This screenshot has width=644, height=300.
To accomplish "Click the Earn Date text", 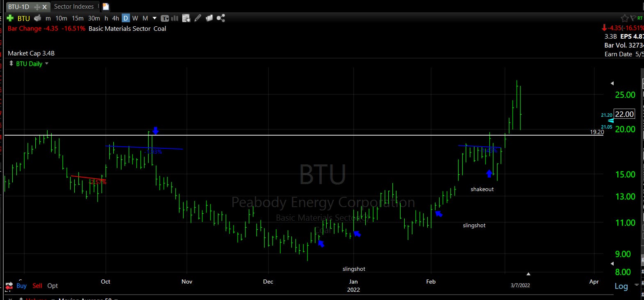I will [624, 54].
